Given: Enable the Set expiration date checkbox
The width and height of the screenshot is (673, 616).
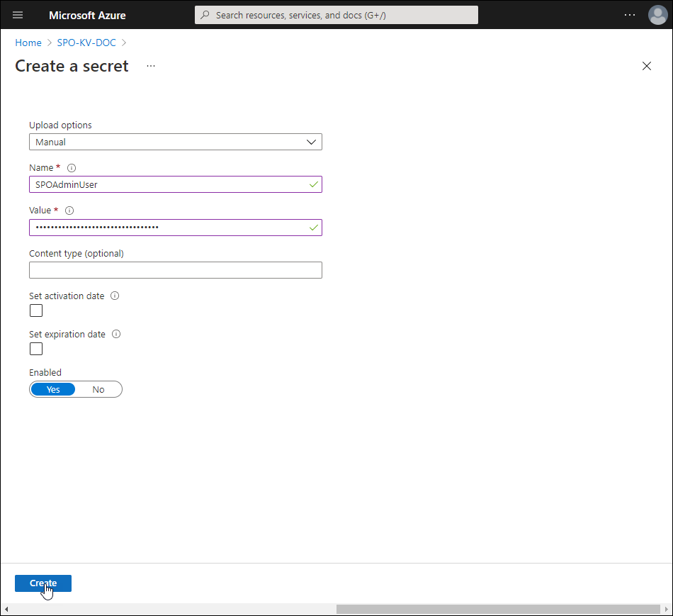Looking at the screenshot, I should coord(36,349).
